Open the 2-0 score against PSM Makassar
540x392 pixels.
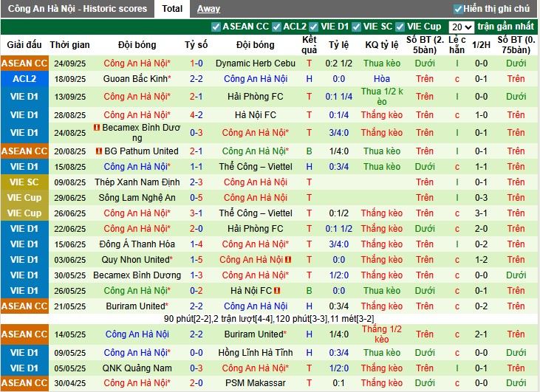[x=196, y=383]
